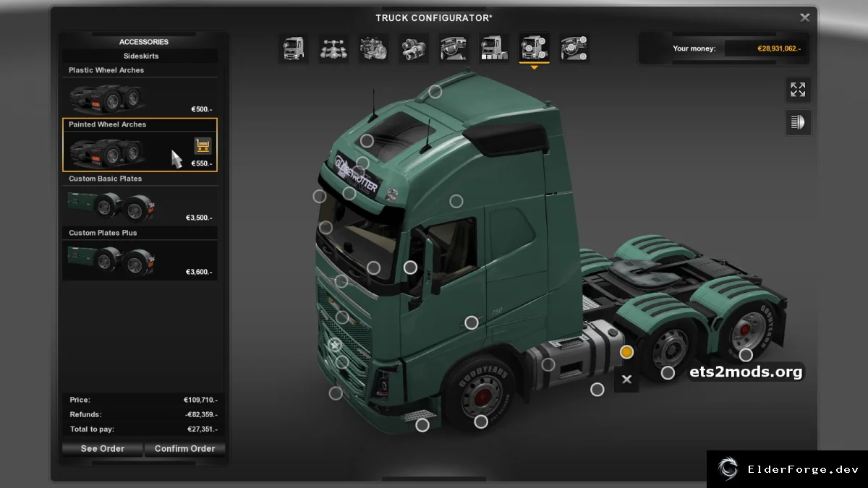The width and height of the screenshot is (868, 488).
Task: Click the accessory node on the front wheel
Action: pyautogui.click(x=480, y=421)
